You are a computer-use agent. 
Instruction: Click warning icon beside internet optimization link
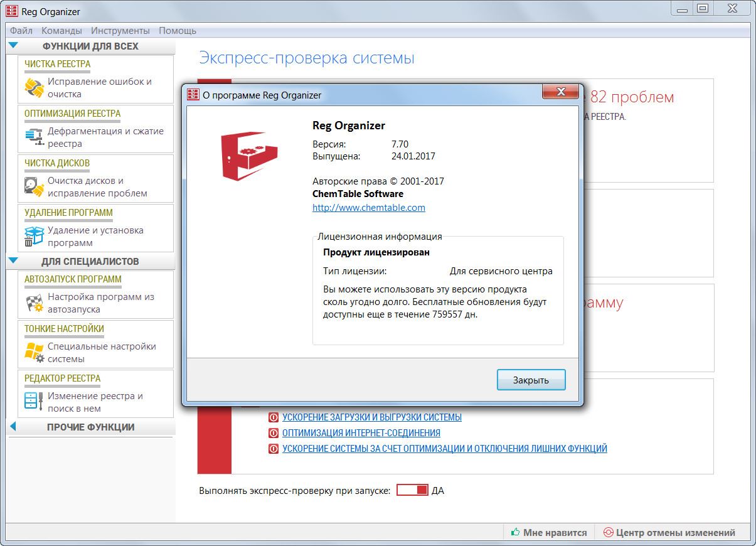pyautogui.click(x=273, y=433)
